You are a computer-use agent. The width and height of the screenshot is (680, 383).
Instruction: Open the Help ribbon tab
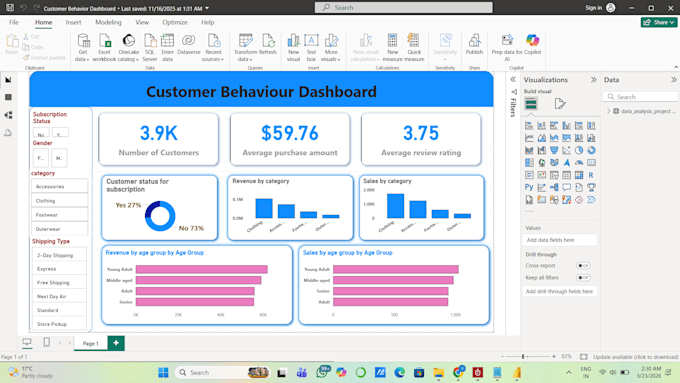[207, 22]
